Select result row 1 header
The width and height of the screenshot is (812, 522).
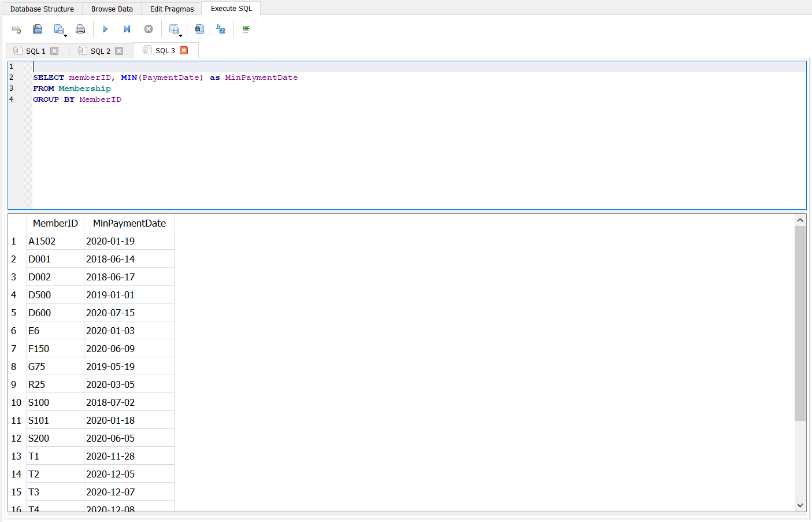pos(17,241)
